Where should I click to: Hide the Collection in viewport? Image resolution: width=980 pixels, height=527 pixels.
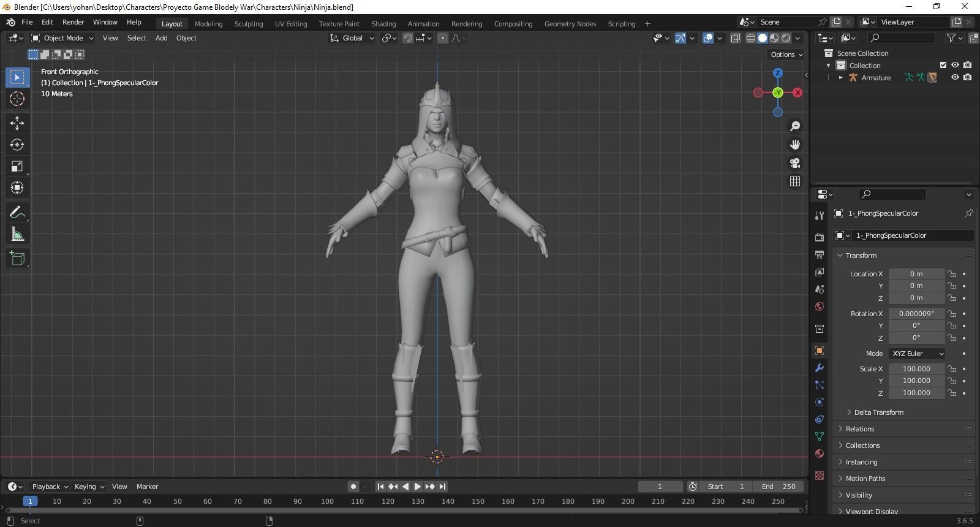pyautogui.click(x=955, y=65)
